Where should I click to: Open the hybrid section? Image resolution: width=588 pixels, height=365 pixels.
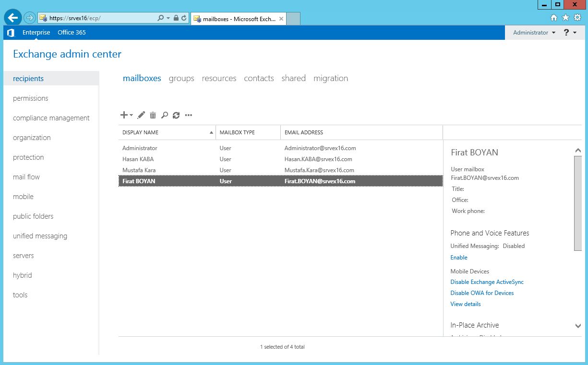23,275
